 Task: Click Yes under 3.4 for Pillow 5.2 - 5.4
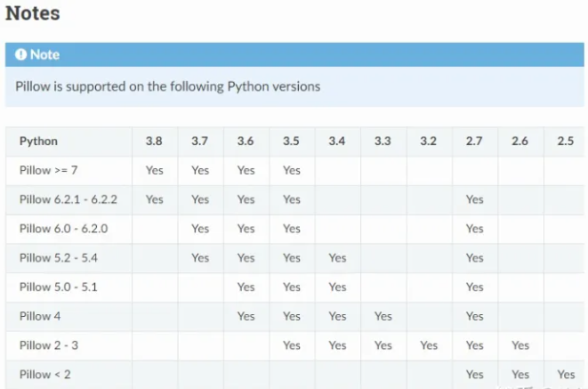pyautogui.click(x=337, y=258)
